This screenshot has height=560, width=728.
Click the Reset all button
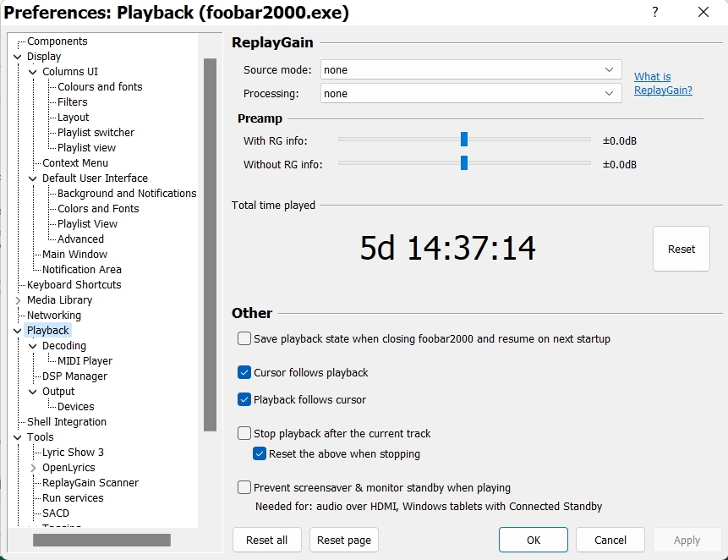[x=267, y=540]
